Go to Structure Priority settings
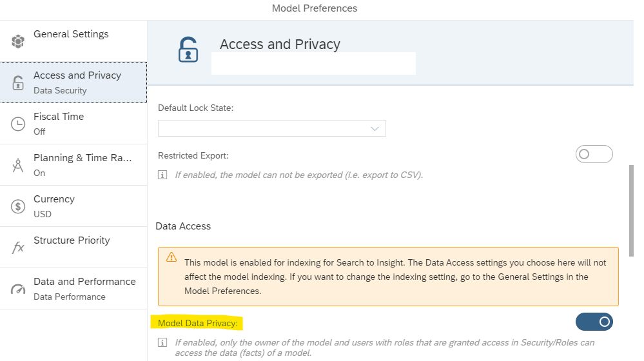The width and height of the screenshot is (644, 361). pyautogui.click(x=72, y=240)
